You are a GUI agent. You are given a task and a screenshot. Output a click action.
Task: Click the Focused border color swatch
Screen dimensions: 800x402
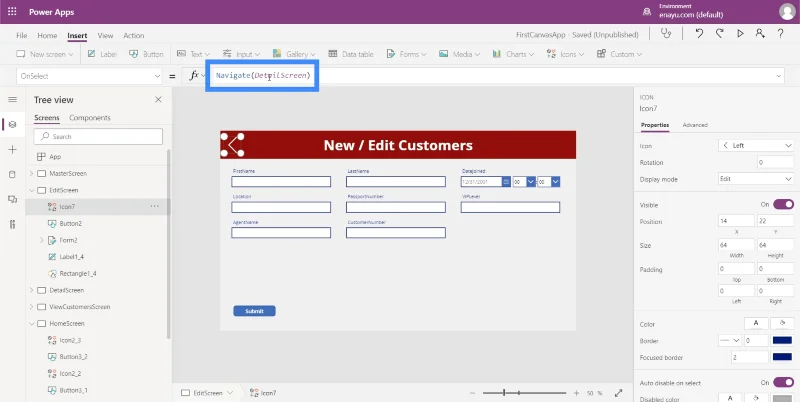[782, 357]
